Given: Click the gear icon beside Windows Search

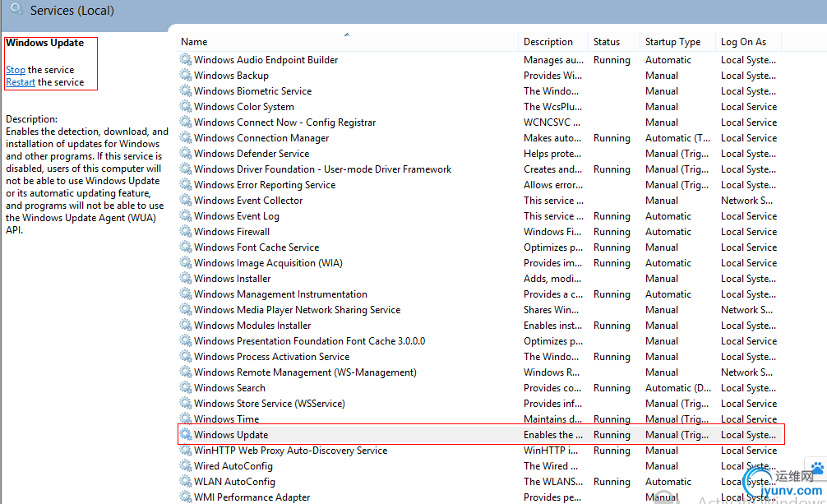Looking at the screenshot, I should (x=185, y=387).
